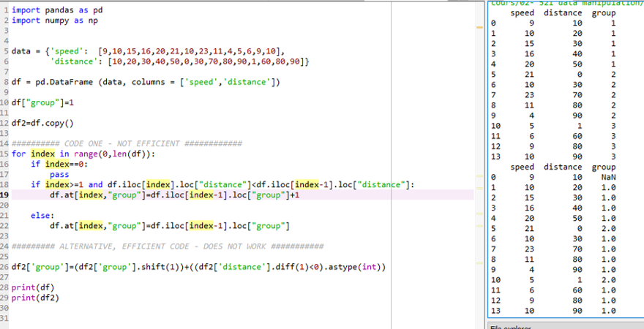Viewport: 644px width, 329px height.
Task: Click the 'pass' keyword on line 17
Action: (x=59, y=174)
